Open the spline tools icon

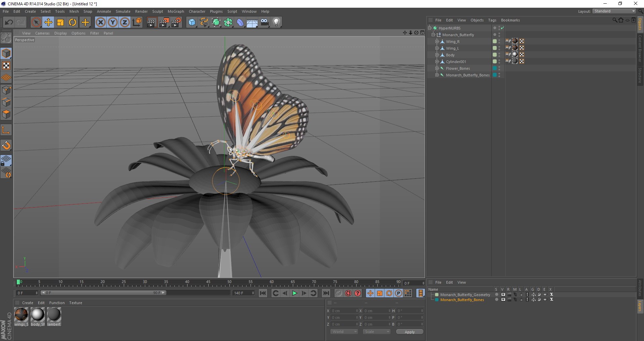pyautogui.click(x=204, y=22)
